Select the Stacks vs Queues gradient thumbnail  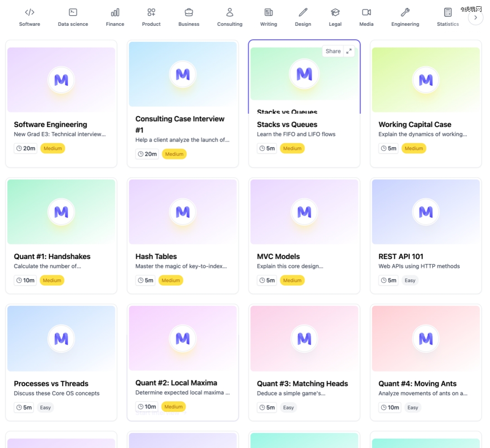point(304,74)
